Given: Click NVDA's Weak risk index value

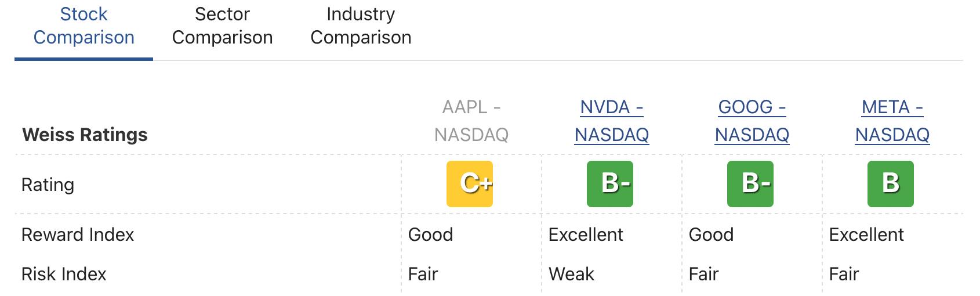Looking at the screenshot, I should click(571, 274).
